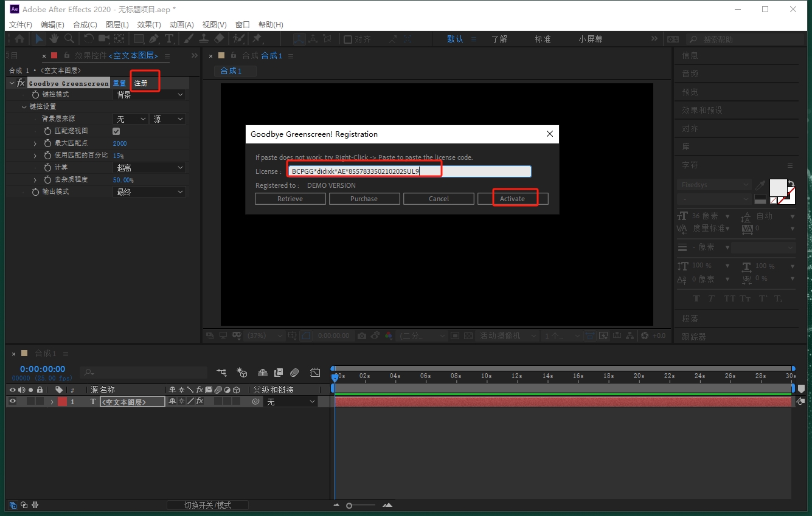Image resolution: width=812 pixels, height=516 pixels.
Task: Click the License code input field
Action: pos(409,171)
